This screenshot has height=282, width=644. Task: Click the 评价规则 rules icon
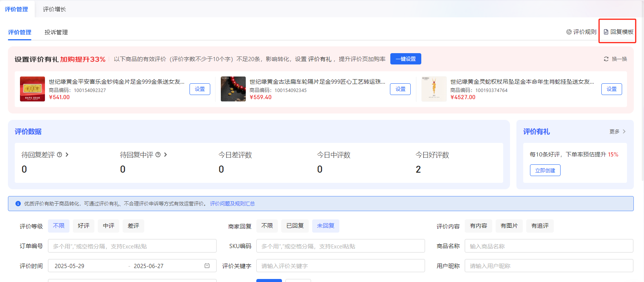[569, 32]
